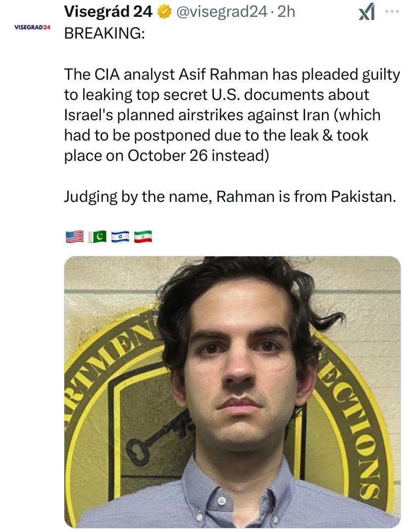Image resolution: width=410 pixels, height=532 pixels.
Task: Click the 2h post timestamp
Action: (x=286, y=12)
